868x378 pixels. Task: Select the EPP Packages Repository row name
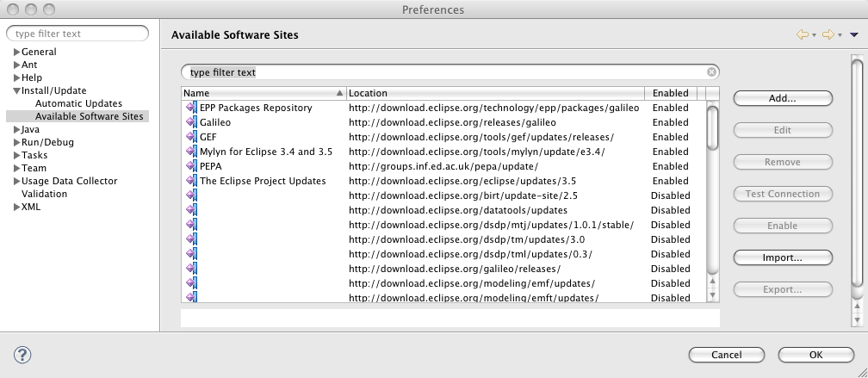256,108
